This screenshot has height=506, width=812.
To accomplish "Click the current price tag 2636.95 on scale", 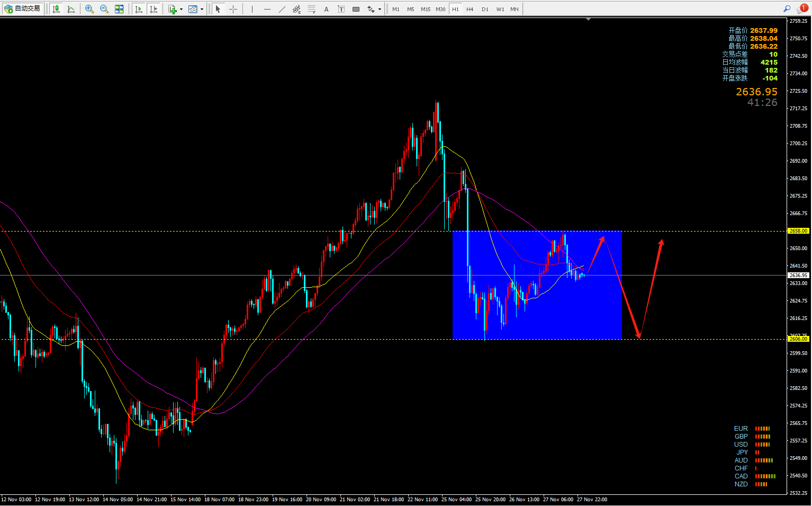I will [799, 275].
